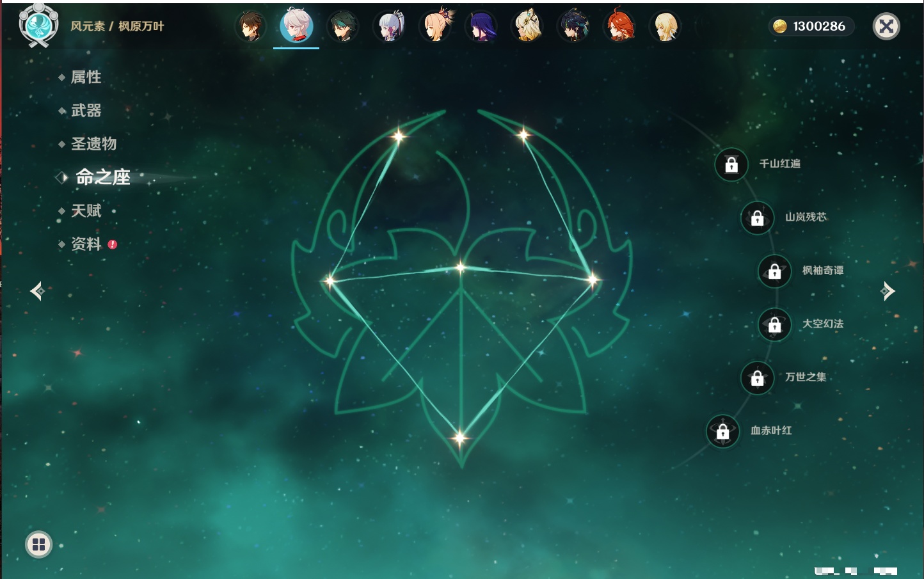Open the 资料 profile menu
The image size is (924, 579).
click(x=87, y=244)
